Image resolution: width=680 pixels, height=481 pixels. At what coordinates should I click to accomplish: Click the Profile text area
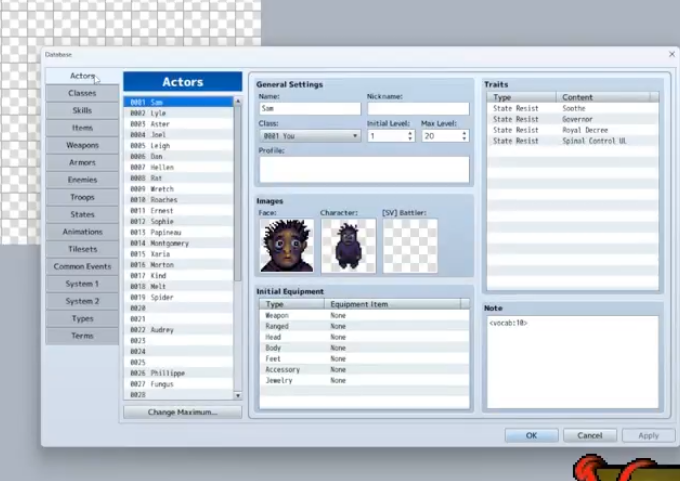(x=364, y=170)
